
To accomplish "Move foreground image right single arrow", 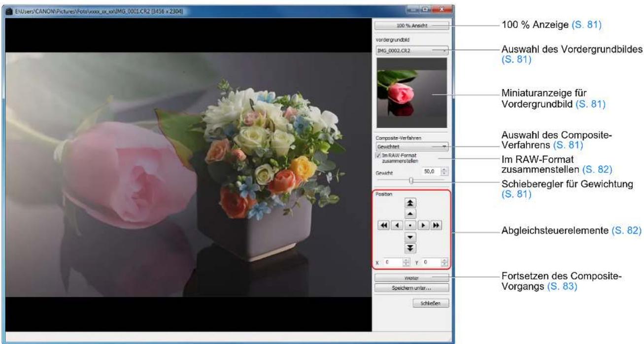I will 423,226.
